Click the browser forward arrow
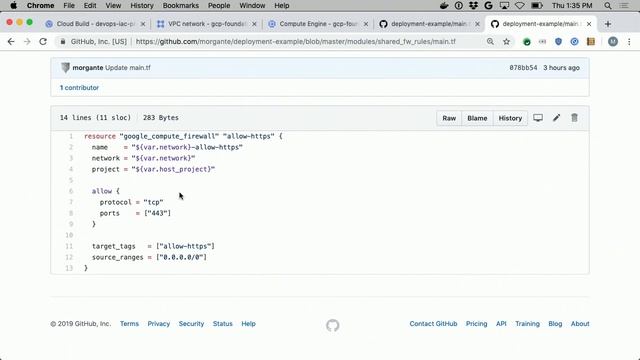 coord(27,42)
